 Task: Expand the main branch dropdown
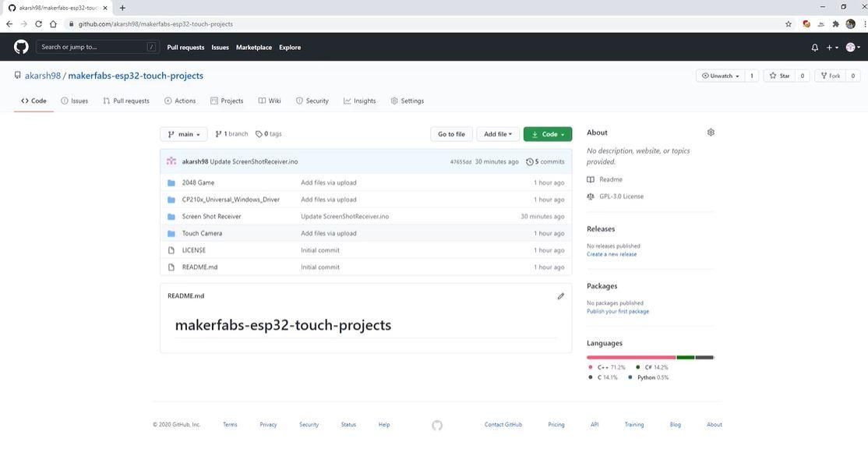(x=184, y=134)
